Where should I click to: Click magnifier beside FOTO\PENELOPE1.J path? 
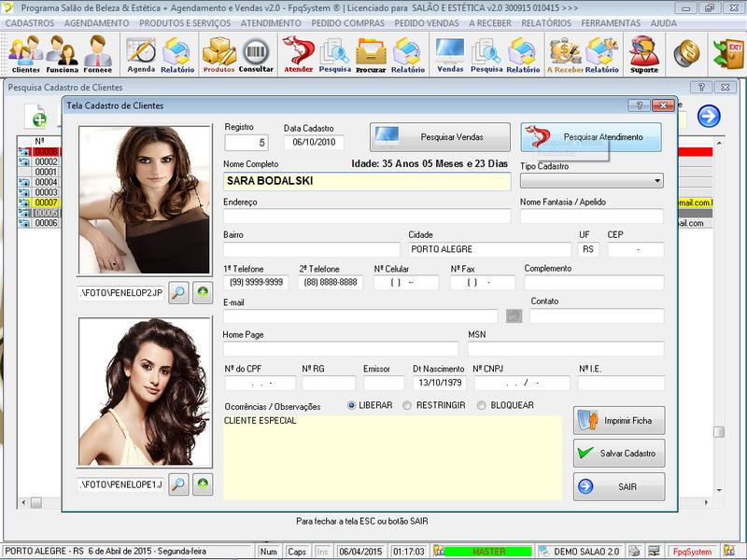pos(178,484)
